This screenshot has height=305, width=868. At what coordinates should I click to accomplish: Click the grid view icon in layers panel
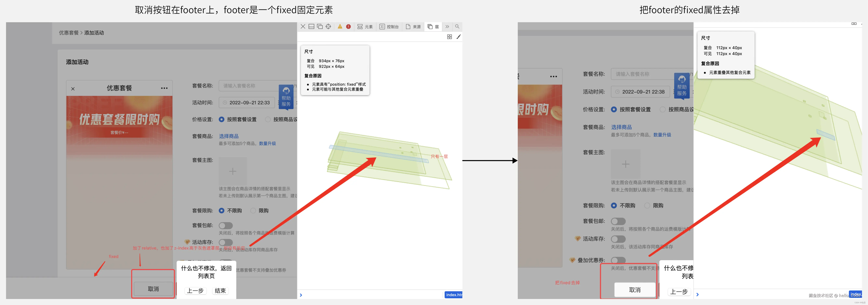click(450, 37)
